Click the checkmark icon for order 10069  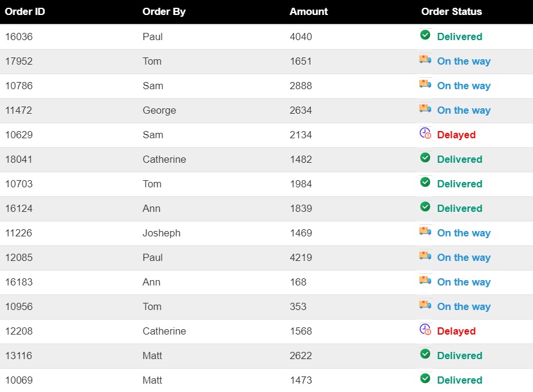point(425,379)
